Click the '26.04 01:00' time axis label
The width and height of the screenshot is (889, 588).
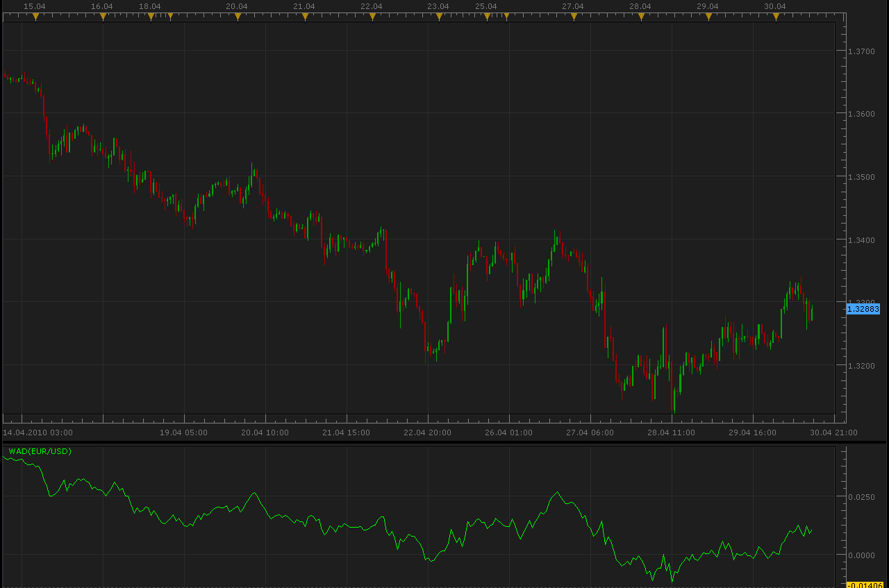click(508, 432)
